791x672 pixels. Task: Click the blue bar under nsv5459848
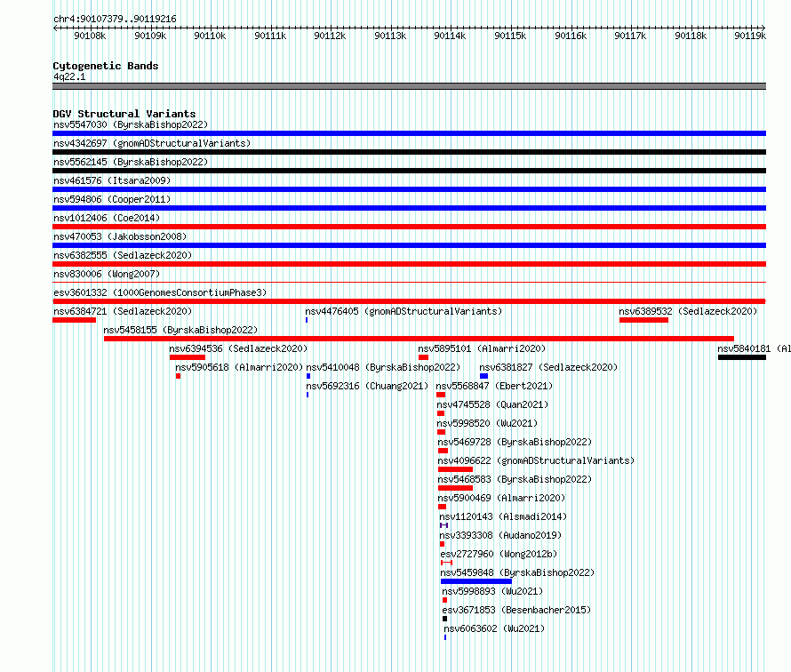[x=476, y=581]
